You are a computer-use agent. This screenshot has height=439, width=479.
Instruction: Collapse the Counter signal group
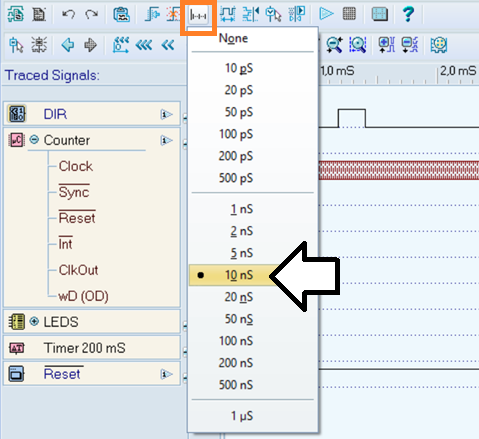click(x=34, y=140)
